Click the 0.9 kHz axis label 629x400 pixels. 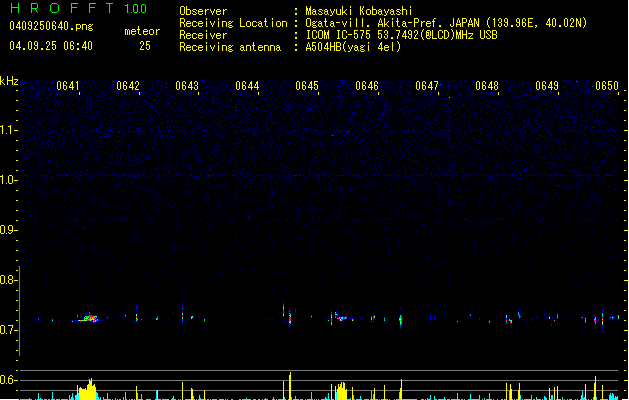point(8,230)
